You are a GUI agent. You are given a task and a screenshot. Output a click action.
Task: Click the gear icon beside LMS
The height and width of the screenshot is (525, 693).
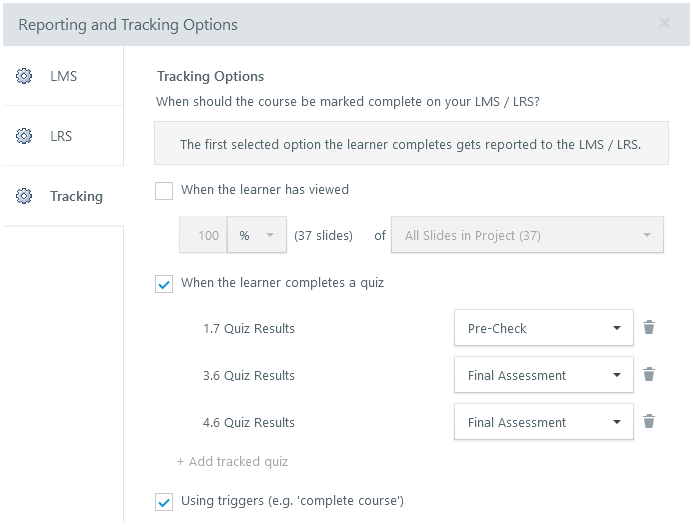pyautogui.click(x=25, y=76)
